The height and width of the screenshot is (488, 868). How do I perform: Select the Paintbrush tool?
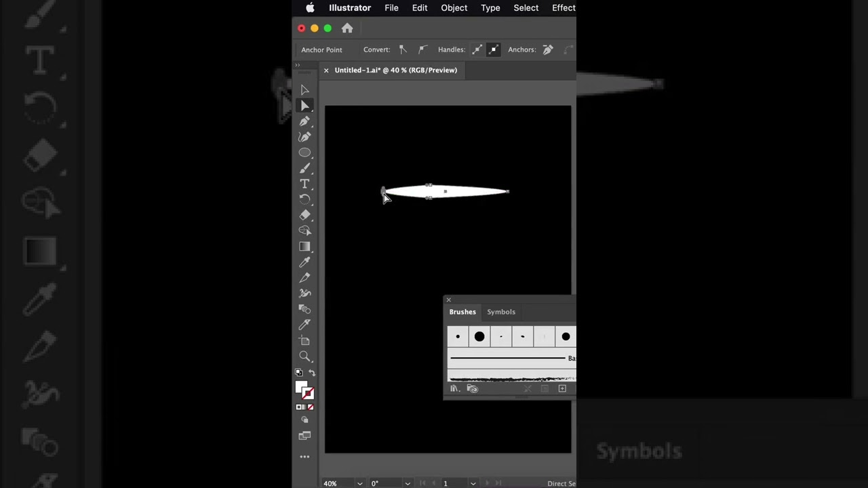coord(304,168)
